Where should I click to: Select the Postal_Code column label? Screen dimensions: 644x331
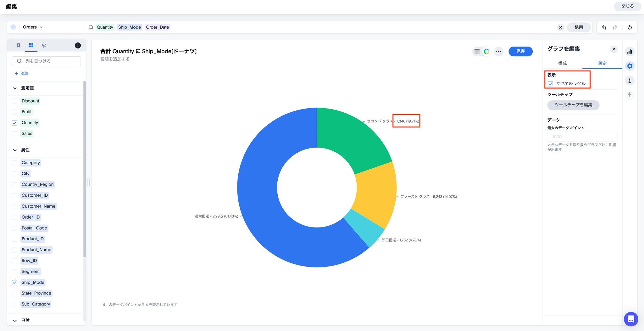[34, 228]
